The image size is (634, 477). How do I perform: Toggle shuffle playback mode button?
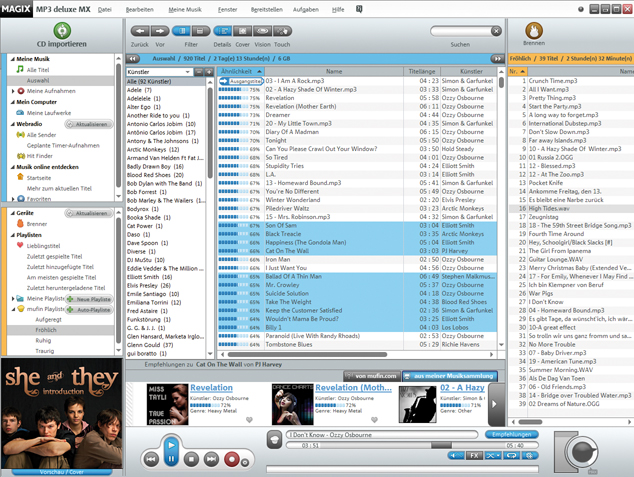point(493,456)
